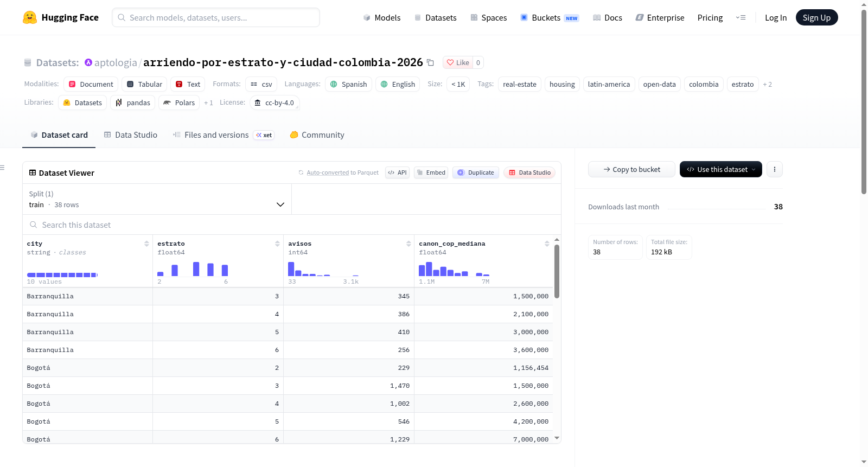Click the real-estate tag
Screen dimensions: 868x467
click(x=520, y=84)
